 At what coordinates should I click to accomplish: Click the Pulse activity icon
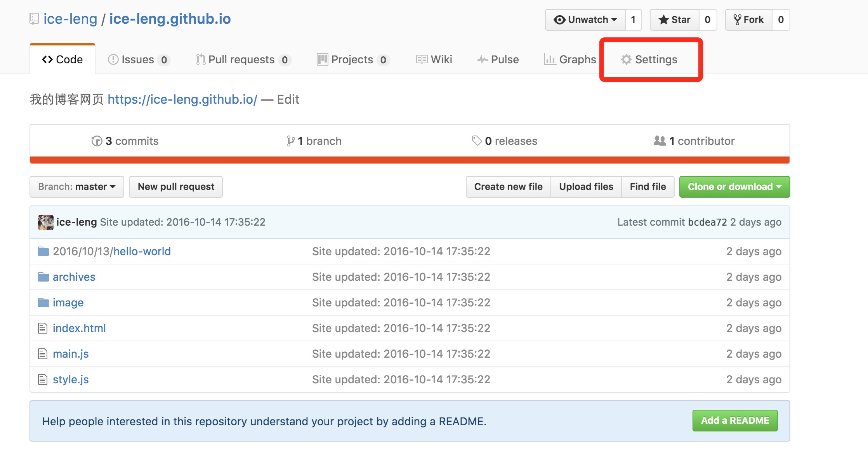(483, 59)
